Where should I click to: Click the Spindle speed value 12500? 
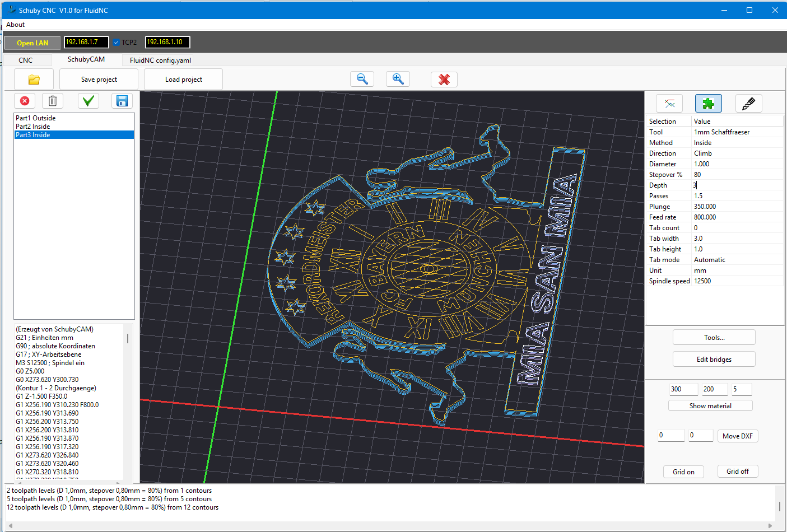(737, 281)
